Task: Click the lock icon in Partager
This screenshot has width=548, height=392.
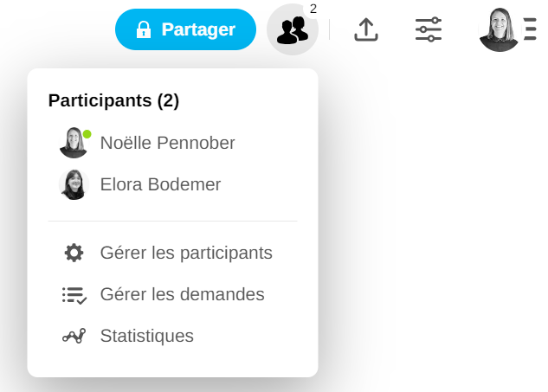Action: 144,29
